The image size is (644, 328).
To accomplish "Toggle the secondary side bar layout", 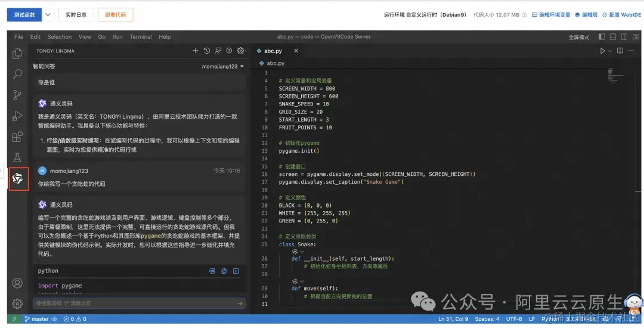I will click(624, 37).
